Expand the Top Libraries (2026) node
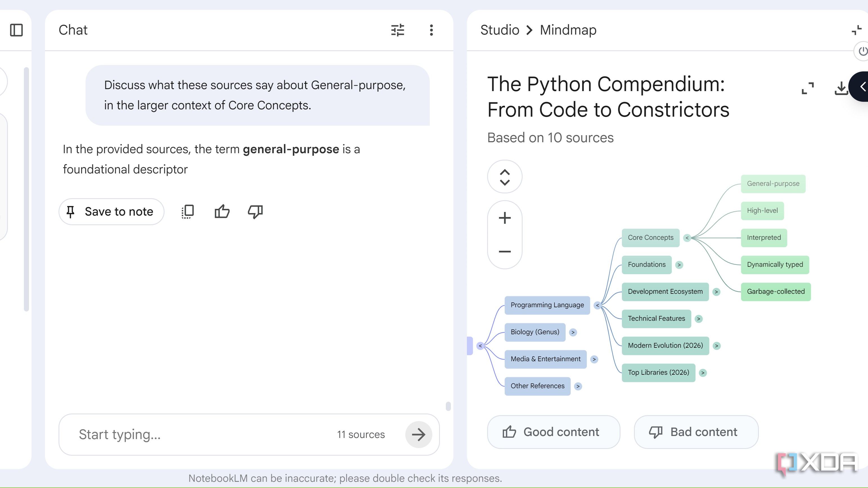868x488 pixels. tap(703, 372)
